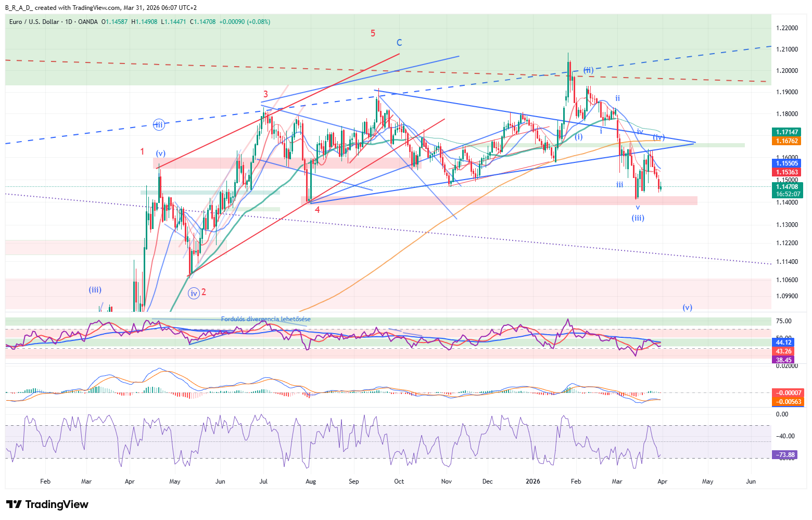Click the red wave 2 label
The image size is (812, 520).
pos(204,292)
